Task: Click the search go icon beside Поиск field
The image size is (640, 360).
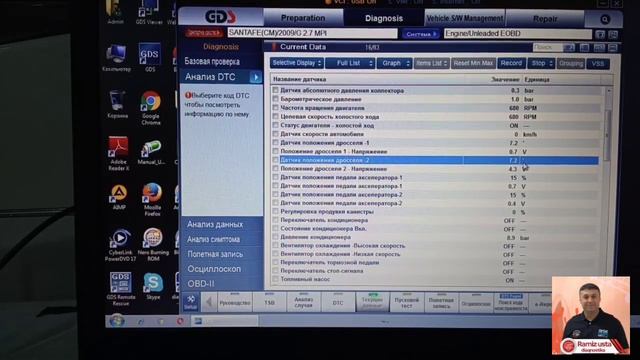Action: (x=569, y=48)
